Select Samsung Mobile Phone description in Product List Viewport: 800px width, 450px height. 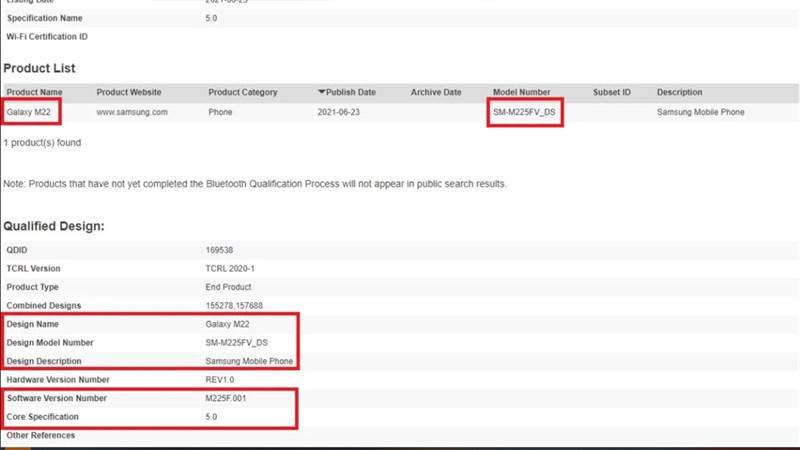(x=701, y=112)
